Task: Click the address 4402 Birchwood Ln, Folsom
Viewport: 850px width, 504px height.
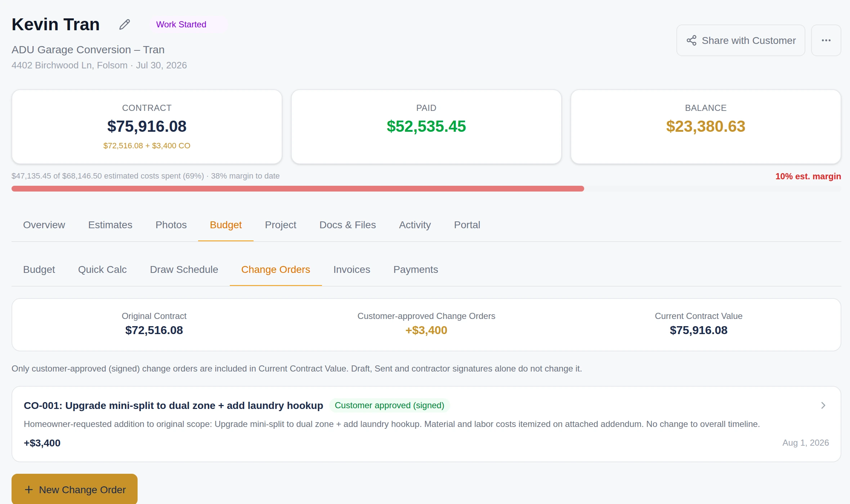Action: pyautogui.click(x=70, y=65)
